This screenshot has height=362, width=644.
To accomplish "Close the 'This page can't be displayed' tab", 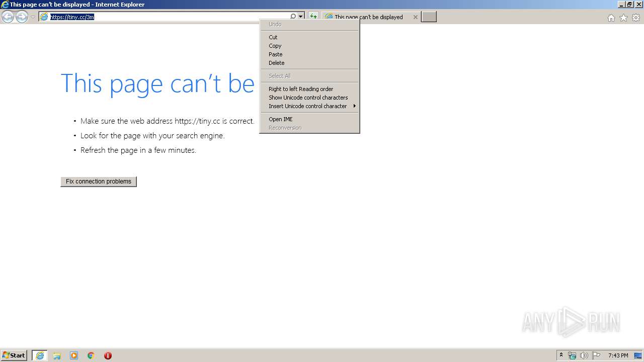I will 415,17.
